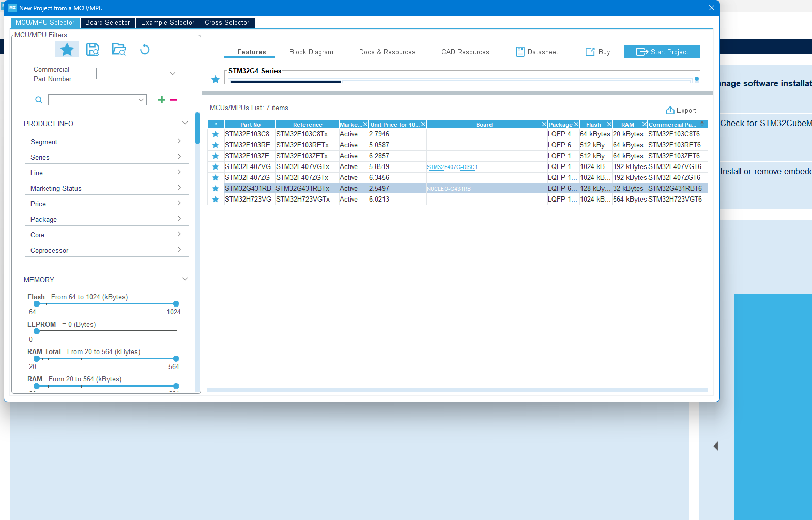Reset all filters with the circular arrow icon
This screenshot has height=520, width=812.
click(145, 50)
